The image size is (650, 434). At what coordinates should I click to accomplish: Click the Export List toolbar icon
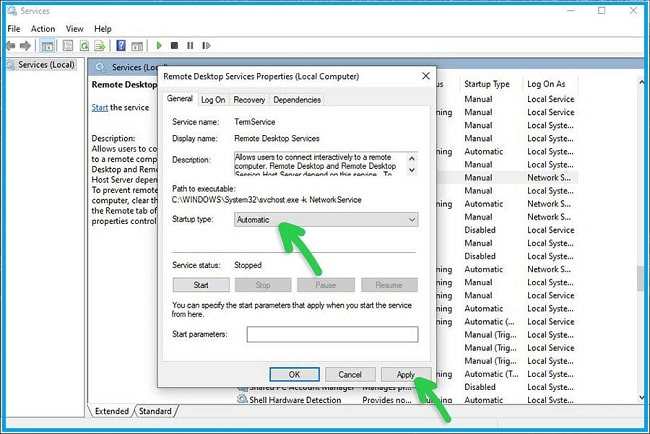pos(99,46)
